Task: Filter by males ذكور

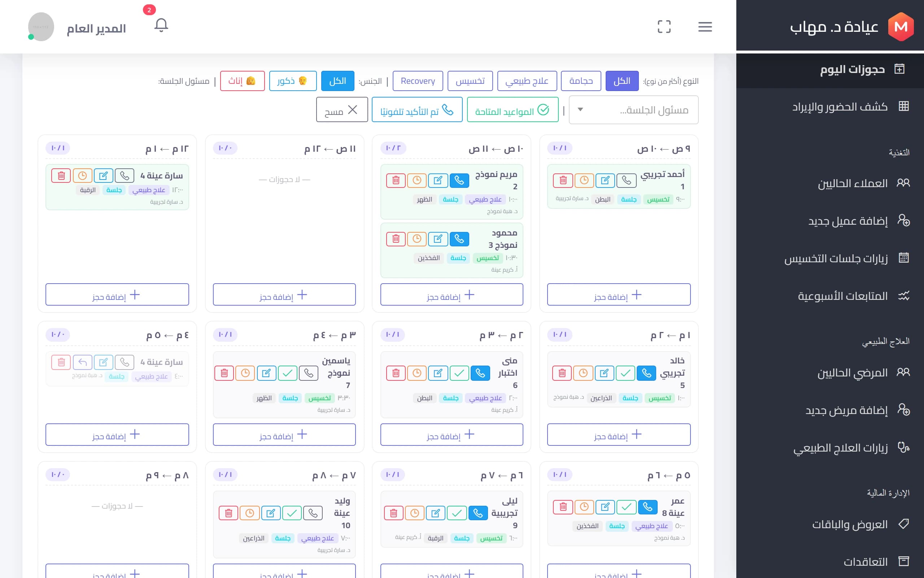Action: click(293, 81)
